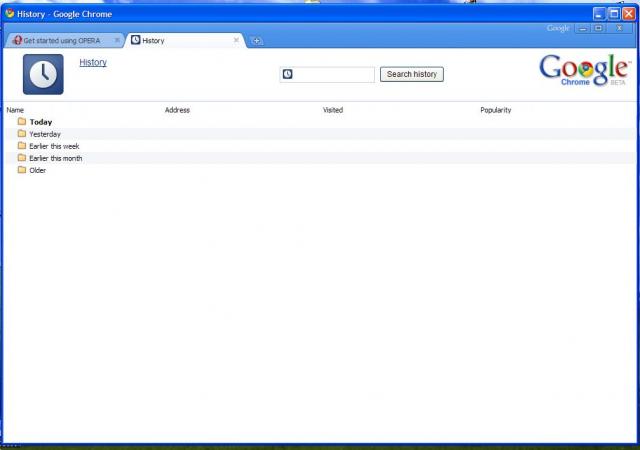Open the History link
The height and width of the screenshot is (450, 640).
coord(93,62)
